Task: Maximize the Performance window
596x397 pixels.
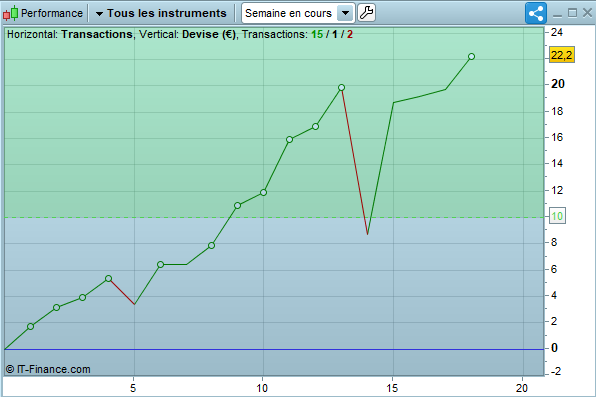Action: point(572,13)
